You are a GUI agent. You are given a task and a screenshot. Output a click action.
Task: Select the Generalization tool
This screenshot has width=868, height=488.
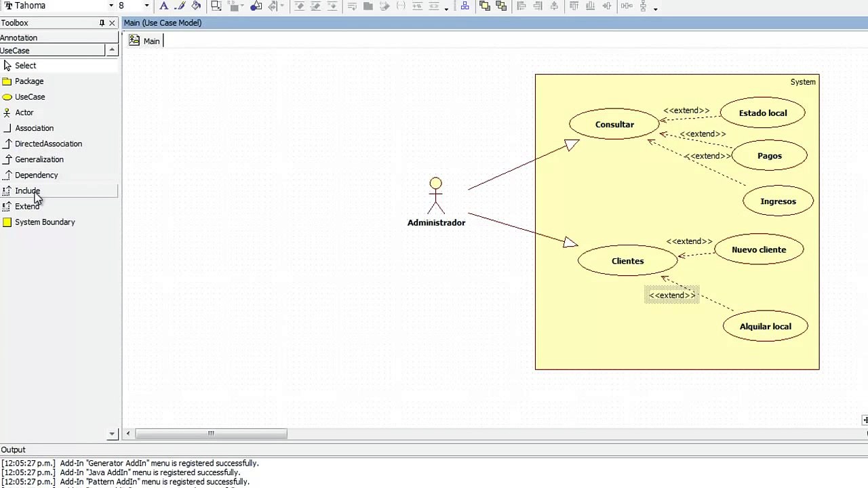[59, 159]
